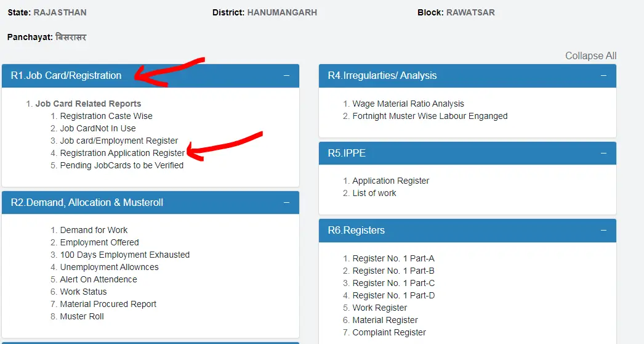Open List of work report

(374, 193)
